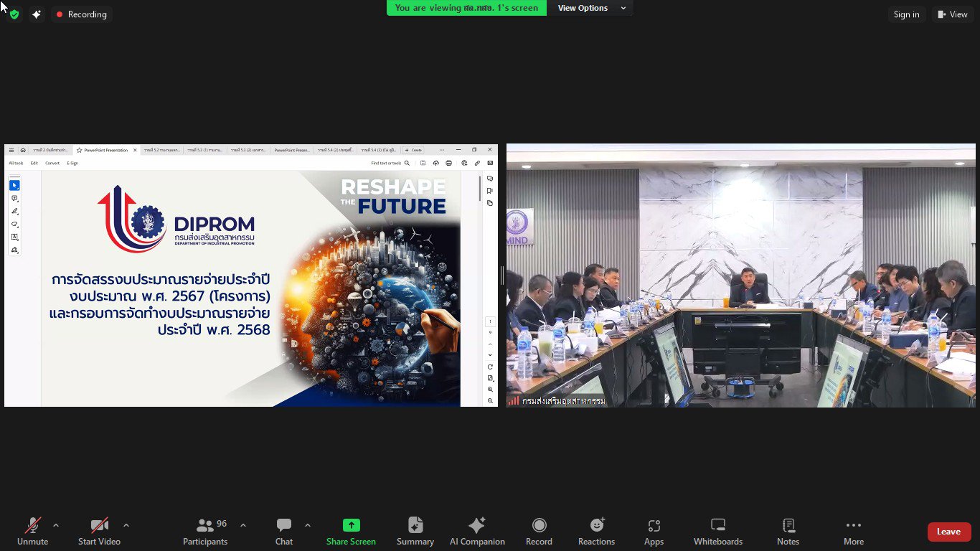
Task: Open the meeting Summary
Action: coord(415,532)
